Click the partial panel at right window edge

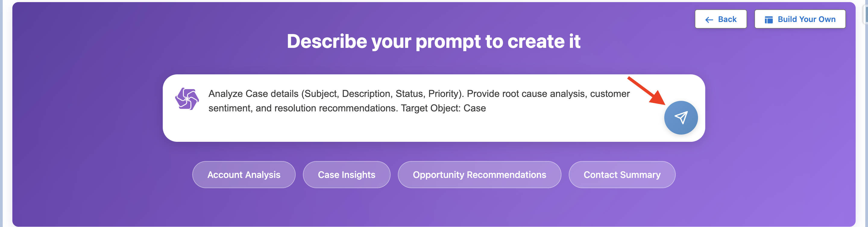(x=865, y=14)
